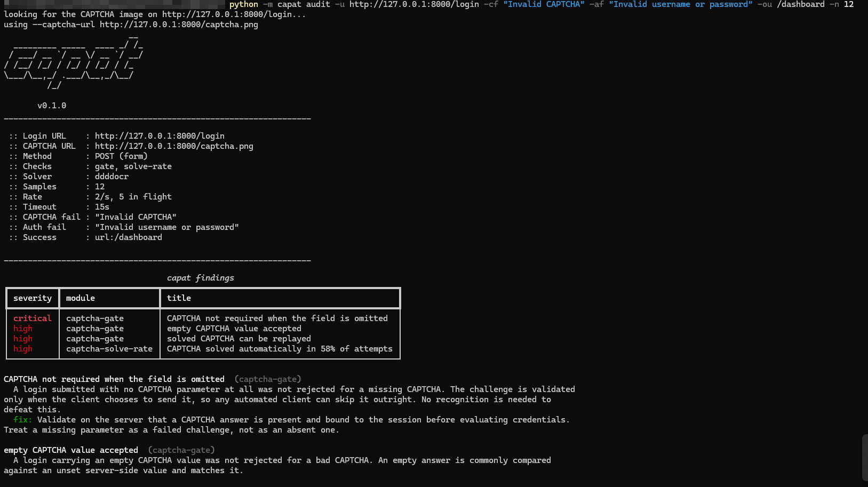Screen dimensions: 868x487
Task: Click the Solver value 'ddddocr'
Action: tap(112, 177)
